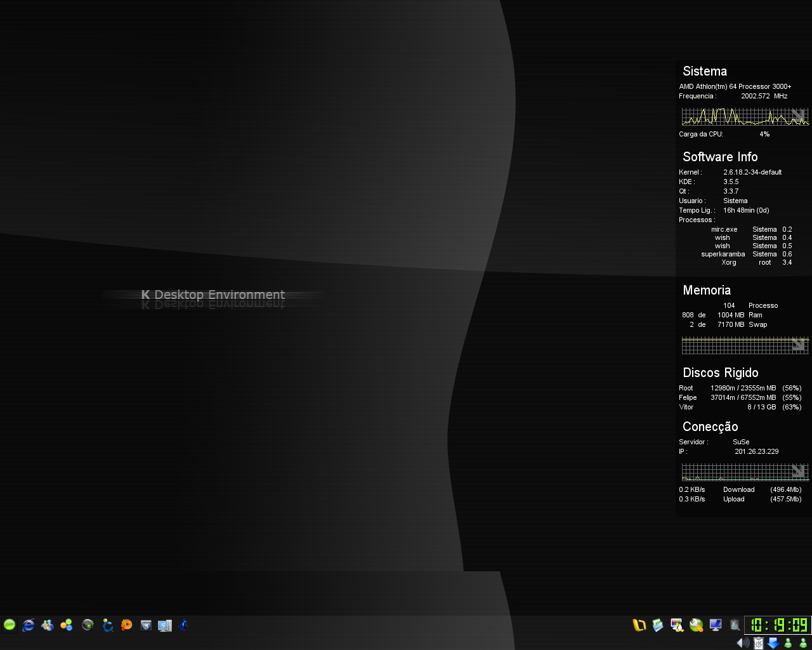Click the blue download arrow tray icon
Image resolution: width=812 pixels, height=650 pixels.
coord(773,643)
